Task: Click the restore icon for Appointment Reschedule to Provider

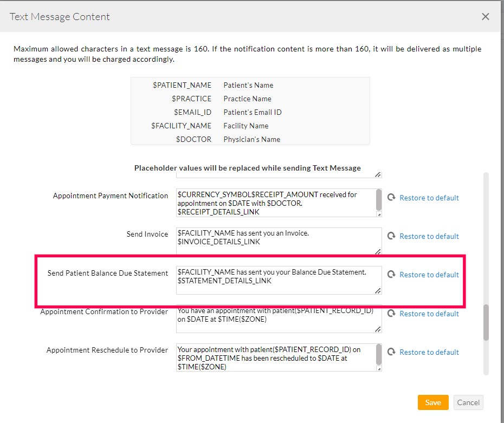Action: coord(391,352)
